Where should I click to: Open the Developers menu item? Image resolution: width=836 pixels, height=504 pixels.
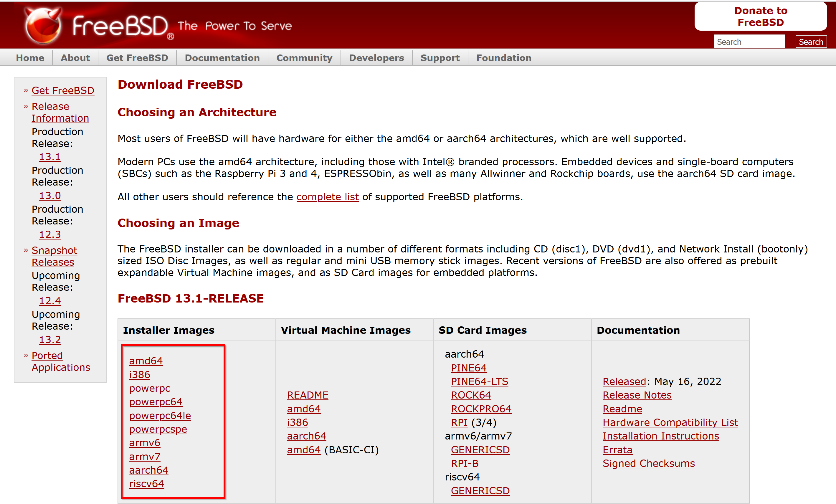point(376,58)
